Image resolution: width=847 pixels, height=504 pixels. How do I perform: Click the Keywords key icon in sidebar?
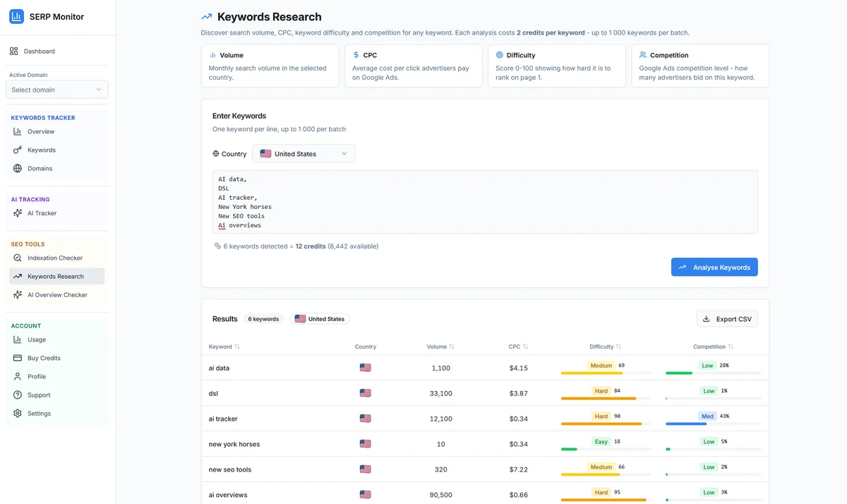(x=18, y=150)
